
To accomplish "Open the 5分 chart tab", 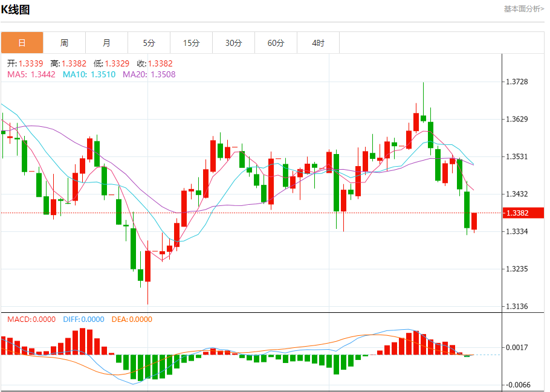I will 149,43.
